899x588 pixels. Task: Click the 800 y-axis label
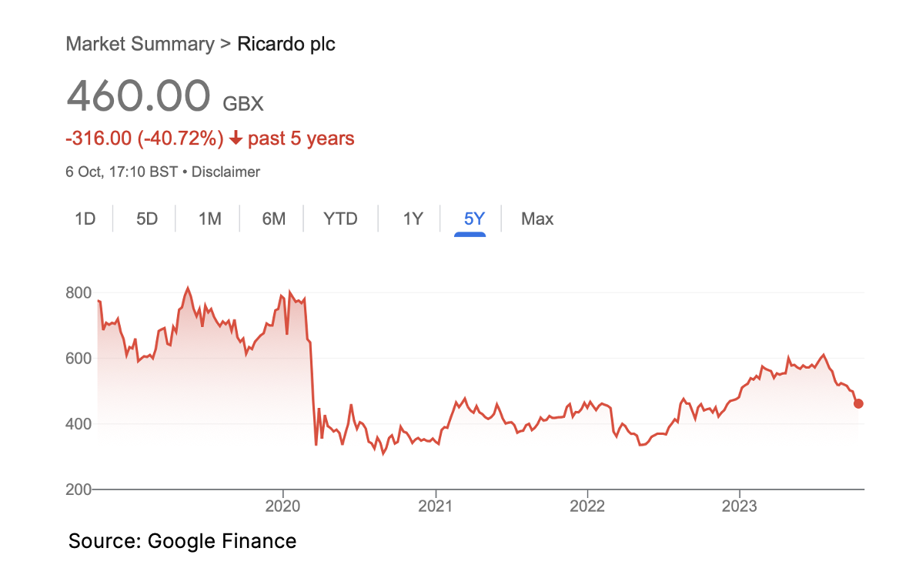79,293
